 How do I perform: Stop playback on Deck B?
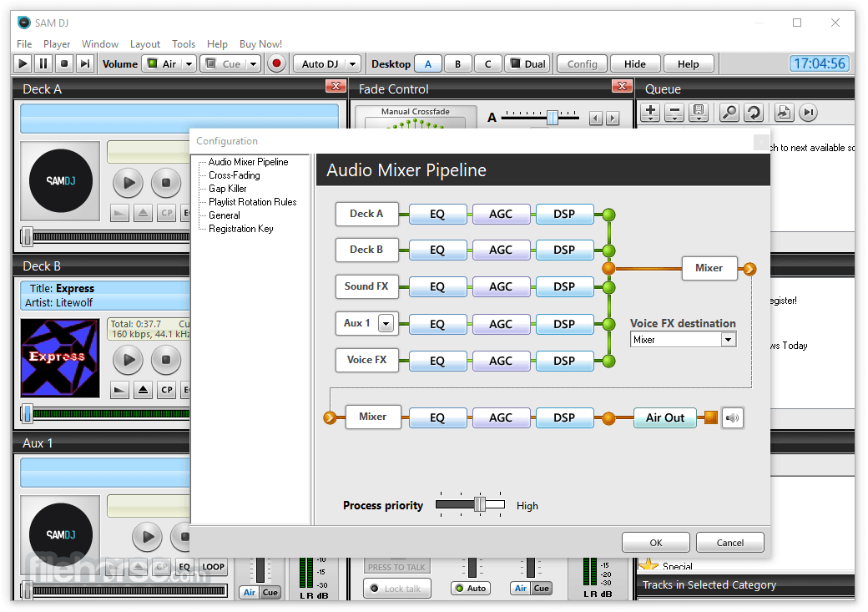(165, 360)
